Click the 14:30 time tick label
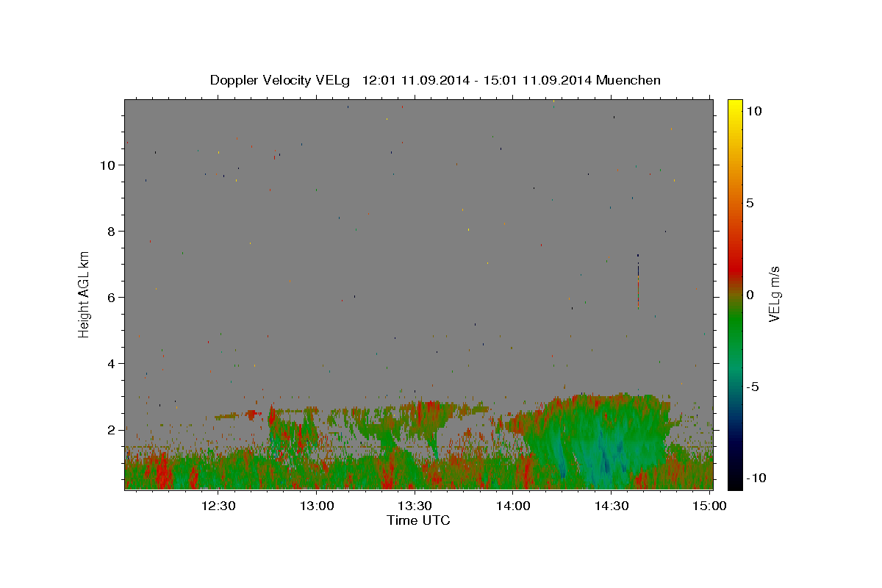 pyautogui.click(x=611, y=506)
